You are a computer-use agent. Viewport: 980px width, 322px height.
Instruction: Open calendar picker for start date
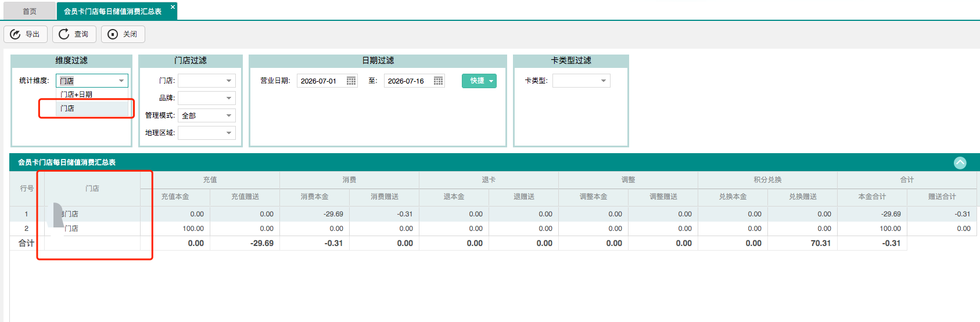[351, 81]
